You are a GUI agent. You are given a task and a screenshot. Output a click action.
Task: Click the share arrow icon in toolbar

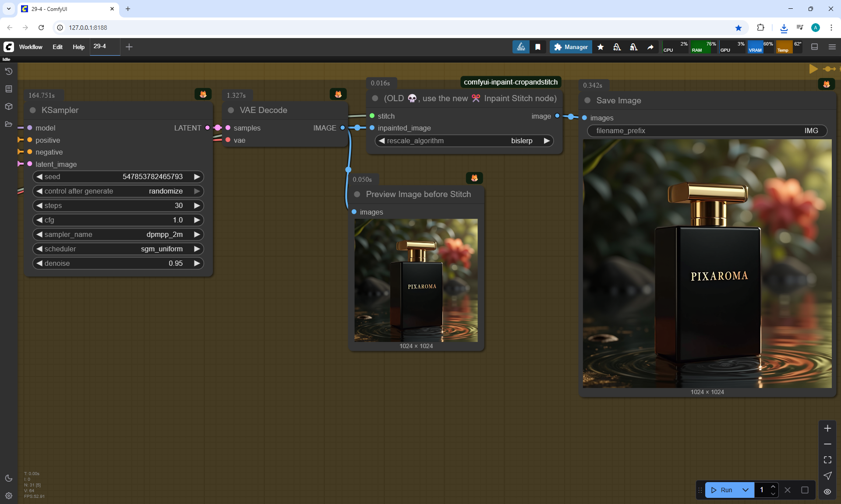(650, 47)
